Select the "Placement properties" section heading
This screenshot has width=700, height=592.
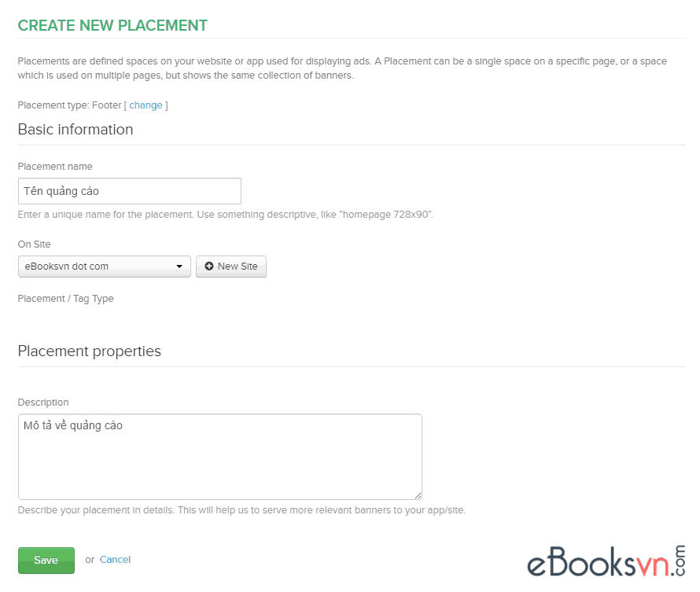[x=89, y=351]
